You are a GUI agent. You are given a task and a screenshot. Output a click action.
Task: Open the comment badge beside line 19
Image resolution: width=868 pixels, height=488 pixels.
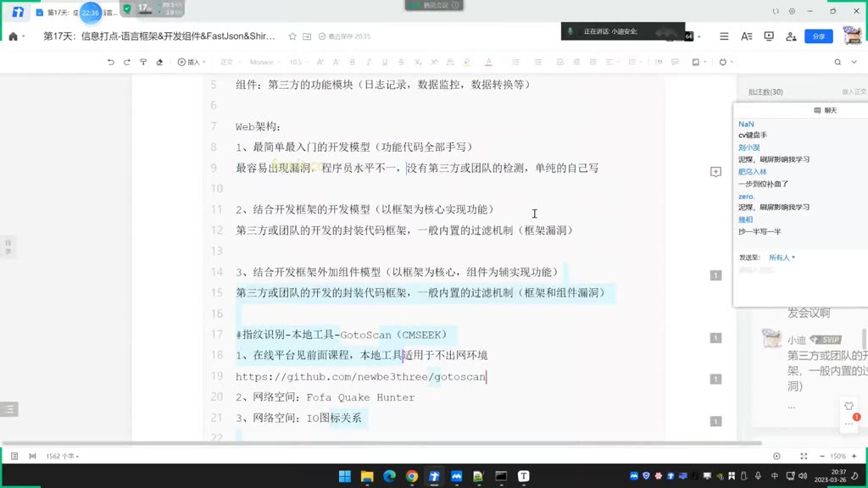[715, 379]
